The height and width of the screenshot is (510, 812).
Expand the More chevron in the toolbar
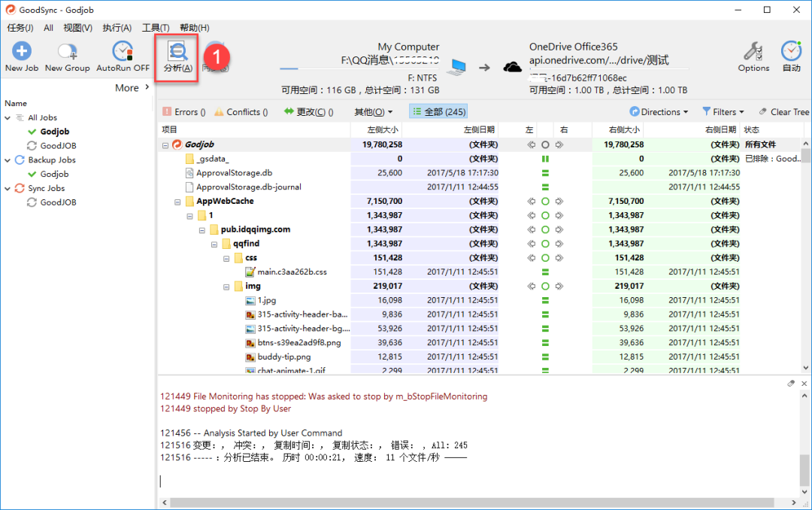pyautogui.click(x=147, y=87)
